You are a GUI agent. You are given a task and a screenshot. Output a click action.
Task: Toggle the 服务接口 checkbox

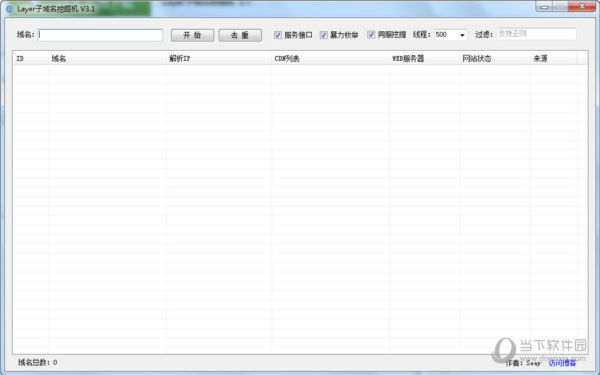pyautogui.click(x=278, y=35)
